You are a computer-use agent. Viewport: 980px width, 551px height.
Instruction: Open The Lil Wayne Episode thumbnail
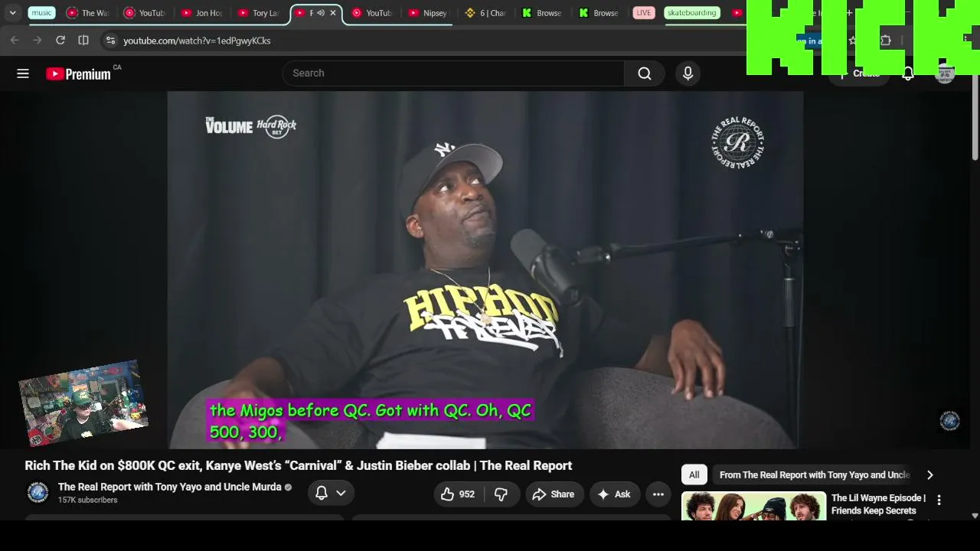coord(753,506)
